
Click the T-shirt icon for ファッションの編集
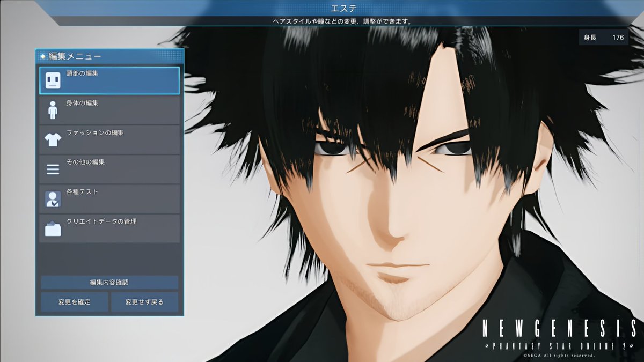coord(53,140)
